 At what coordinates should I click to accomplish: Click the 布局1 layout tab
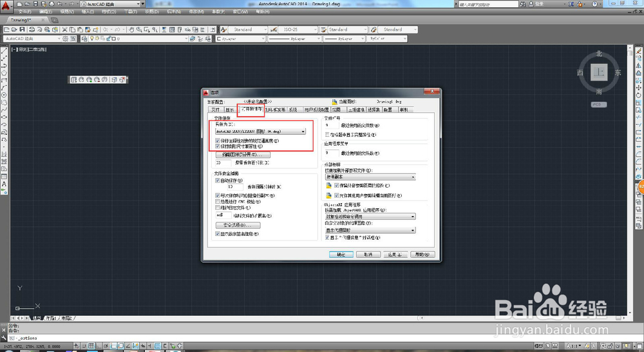50,318
